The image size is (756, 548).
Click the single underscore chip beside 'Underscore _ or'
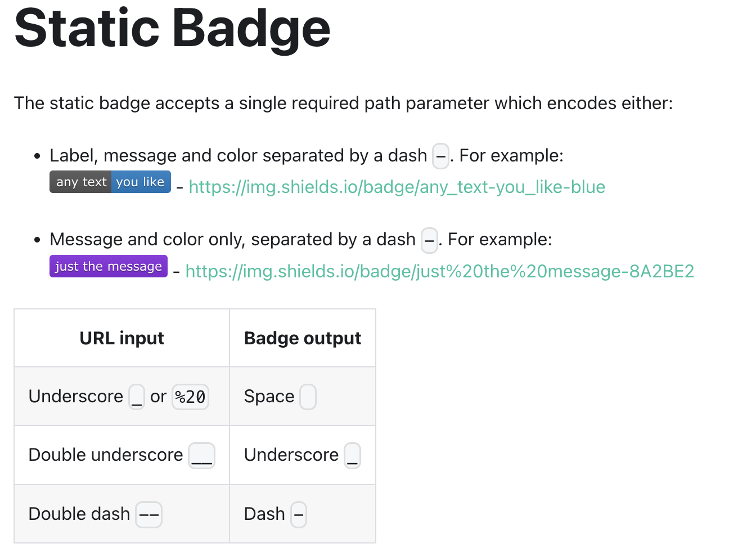(x=137, y=397)
